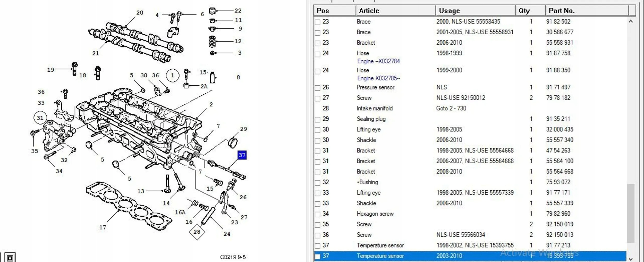The image size is (644, 262).
Task: Click the scrollbar up arrow
Action: (631, 21)
